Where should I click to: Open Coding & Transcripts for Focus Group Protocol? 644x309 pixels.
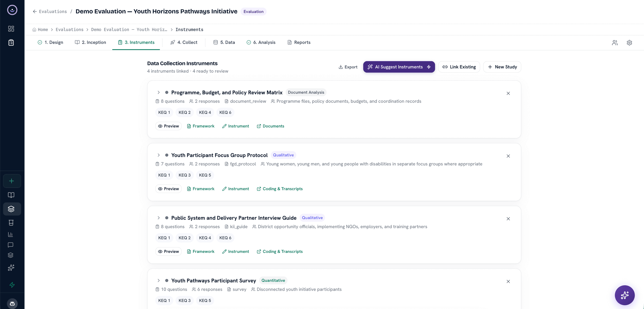pyautogui.click(x=280, y=189)
